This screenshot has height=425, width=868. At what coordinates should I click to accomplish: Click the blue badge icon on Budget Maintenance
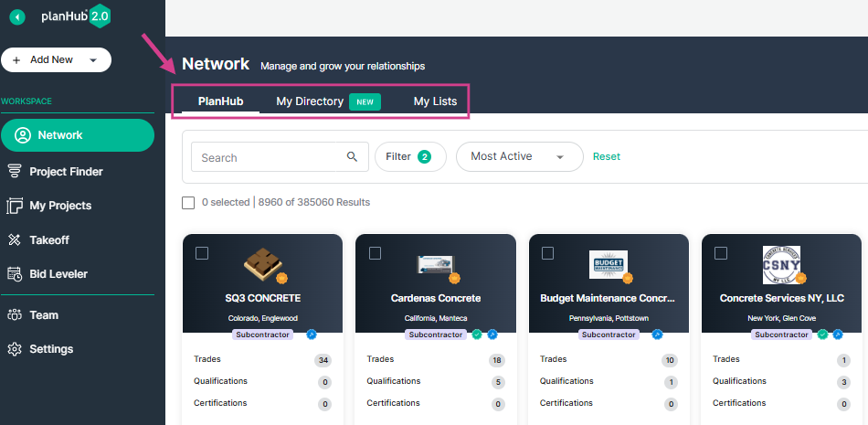pos(657,335)
